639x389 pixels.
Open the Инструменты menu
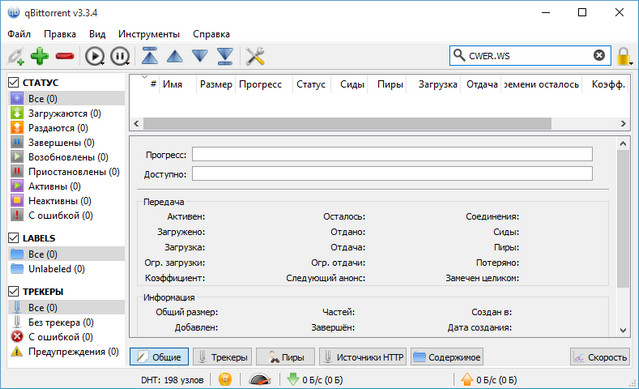(149, 34)
